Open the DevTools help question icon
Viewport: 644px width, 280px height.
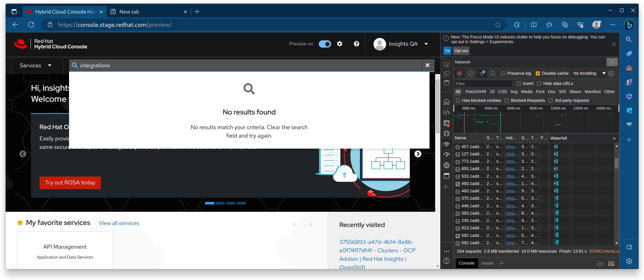(446, 261)
